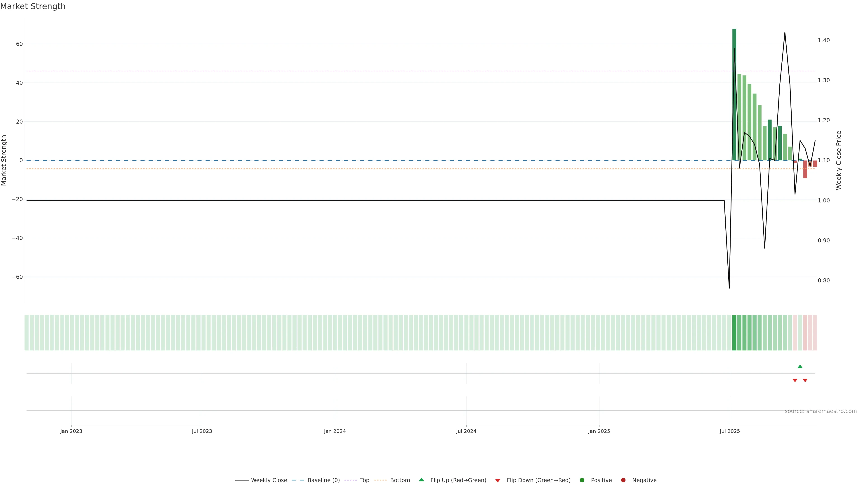Click the Negative red legend dot
Image resolution: width=868 pixels, height=488 pixels.
[623, 480]
